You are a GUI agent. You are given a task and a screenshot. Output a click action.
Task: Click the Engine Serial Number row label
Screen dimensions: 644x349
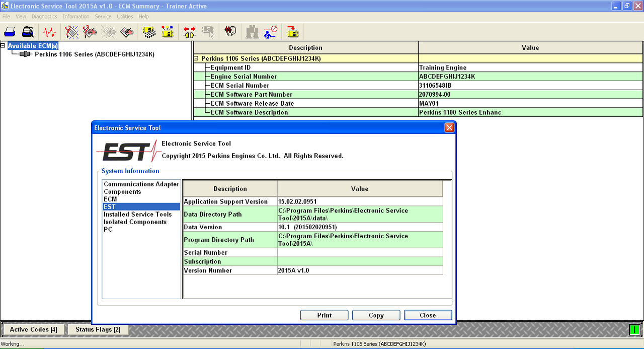click(244, 77)
